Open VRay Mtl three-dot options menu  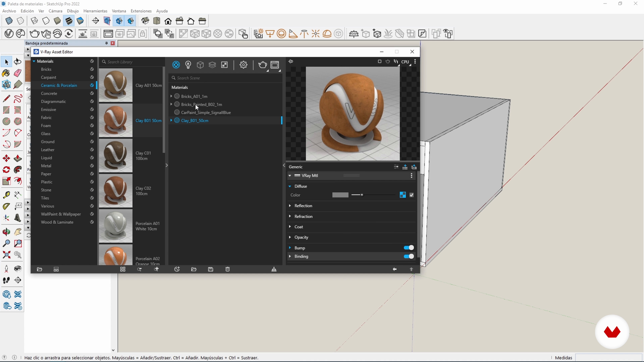tap(412, 176)
